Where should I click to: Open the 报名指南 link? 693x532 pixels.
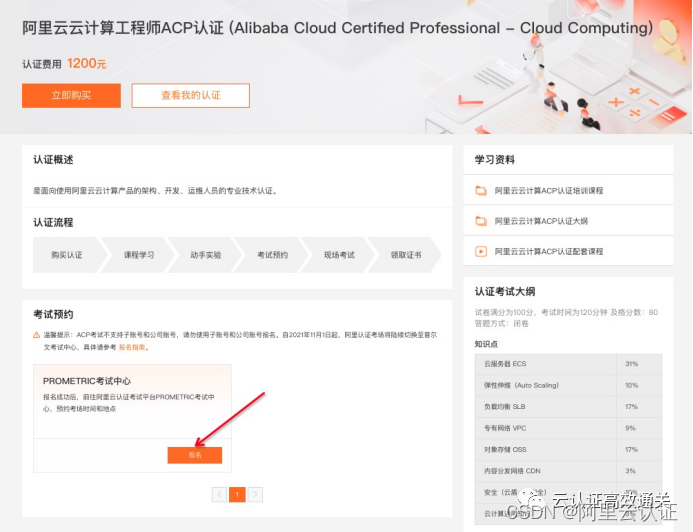132,347
